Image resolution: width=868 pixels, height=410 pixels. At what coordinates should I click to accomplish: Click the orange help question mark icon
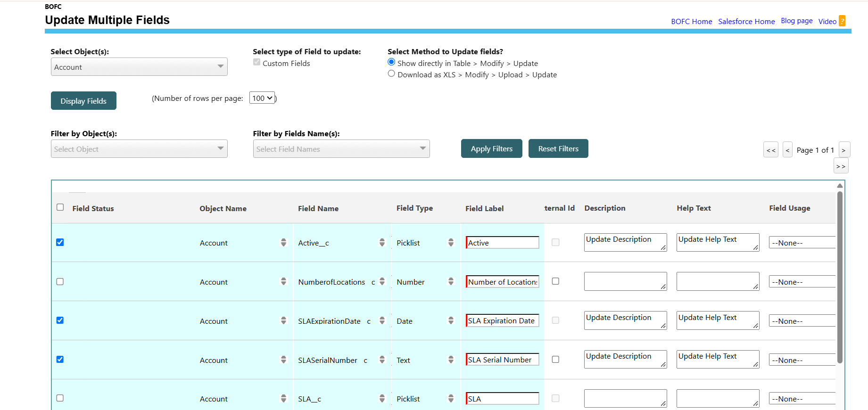click(x=842, y=21)
